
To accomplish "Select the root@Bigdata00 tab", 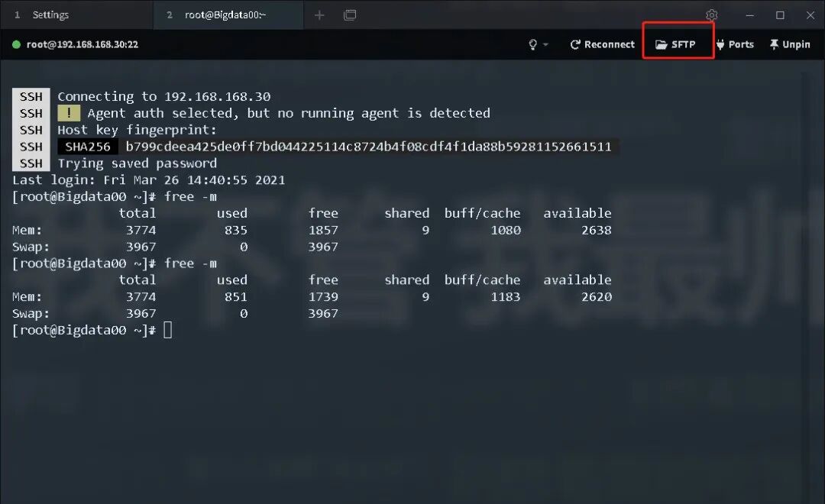I will [x=228, y=15].
